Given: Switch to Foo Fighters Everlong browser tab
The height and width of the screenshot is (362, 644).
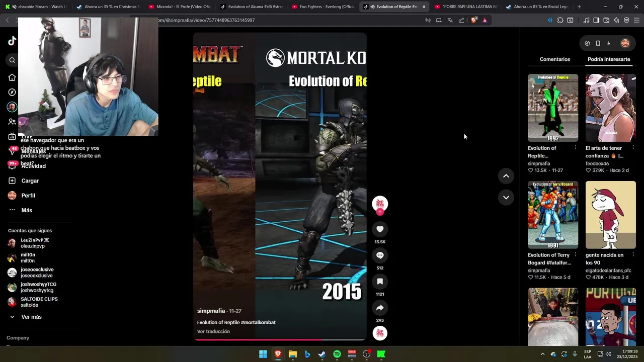Looking at the screenshot, I should point(322,7).
